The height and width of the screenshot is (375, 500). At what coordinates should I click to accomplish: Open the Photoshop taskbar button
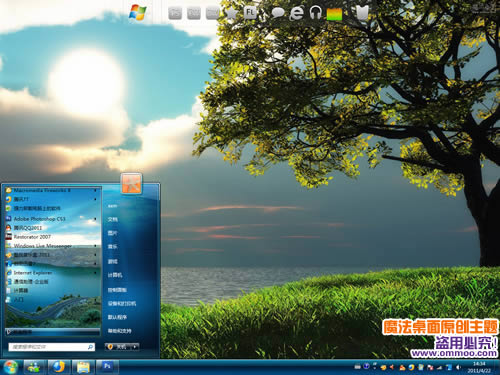[107, 367]
